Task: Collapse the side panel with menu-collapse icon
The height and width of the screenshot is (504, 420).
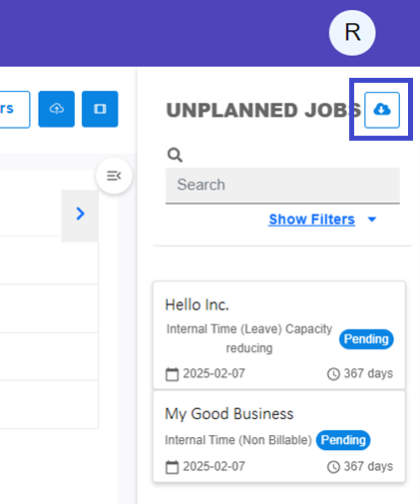Action: (114, 176)
